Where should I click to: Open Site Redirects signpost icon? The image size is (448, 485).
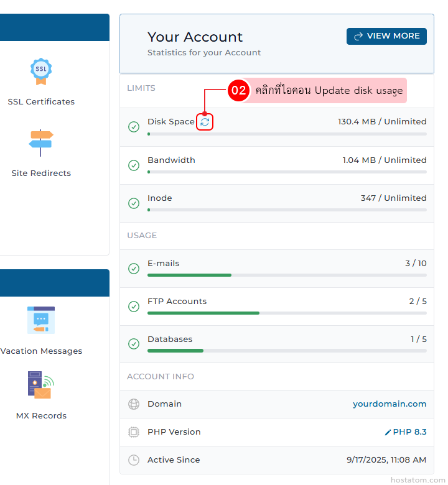tap(41, 143)
